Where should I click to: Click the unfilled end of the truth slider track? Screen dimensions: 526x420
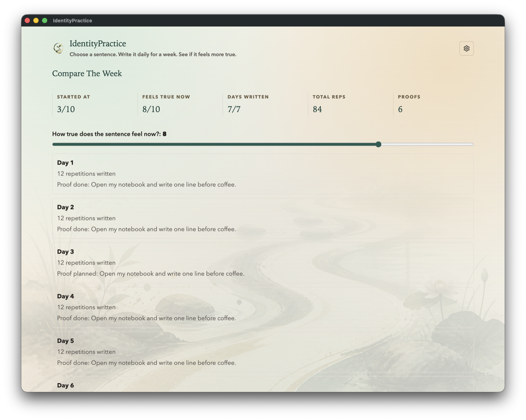point(427,144)
